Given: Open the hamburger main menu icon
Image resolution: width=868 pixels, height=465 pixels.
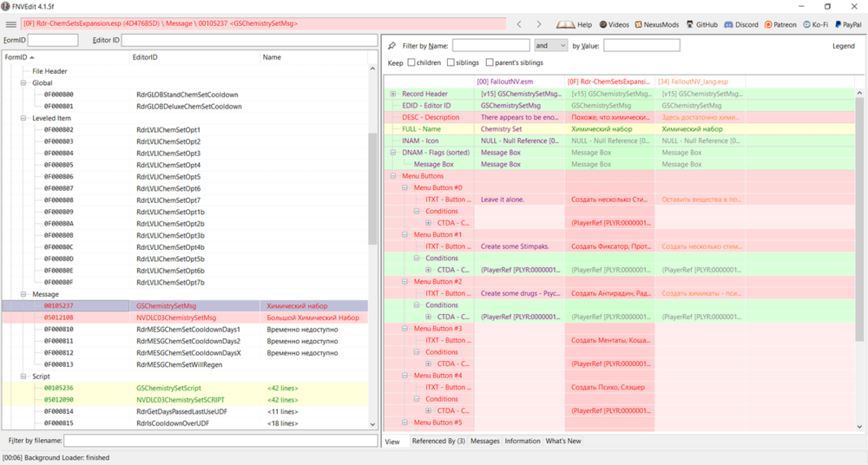Looking at the screenshot, I should tap(10, 24).
